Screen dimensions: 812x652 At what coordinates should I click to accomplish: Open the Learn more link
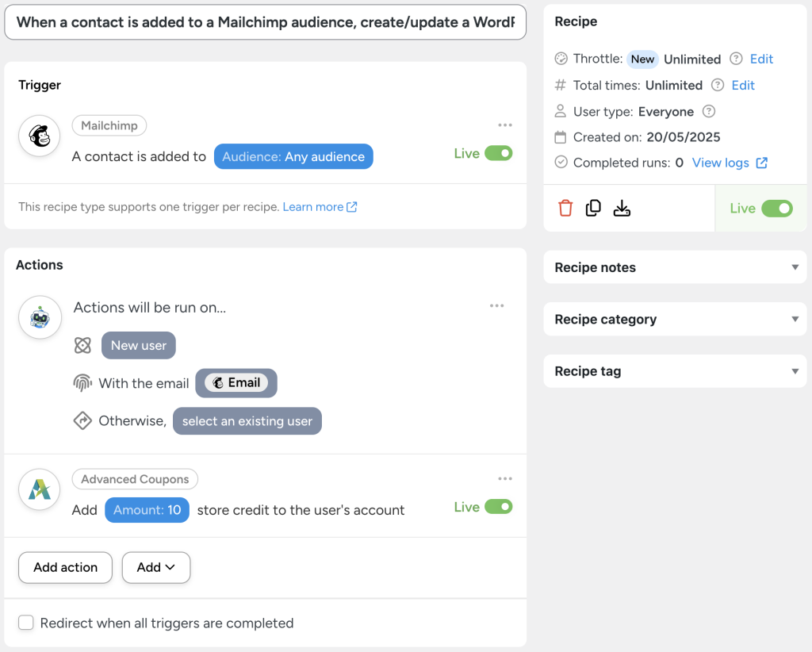point(315,206)
